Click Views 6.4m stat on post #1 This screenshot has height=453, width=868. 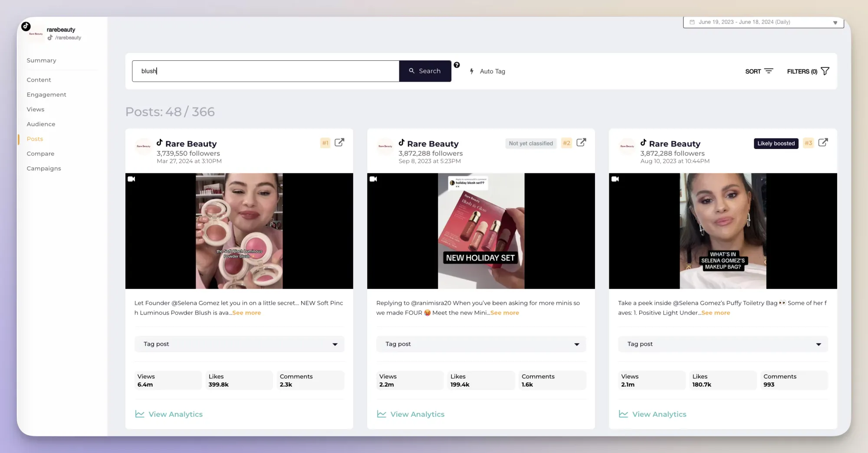point(168,380)
